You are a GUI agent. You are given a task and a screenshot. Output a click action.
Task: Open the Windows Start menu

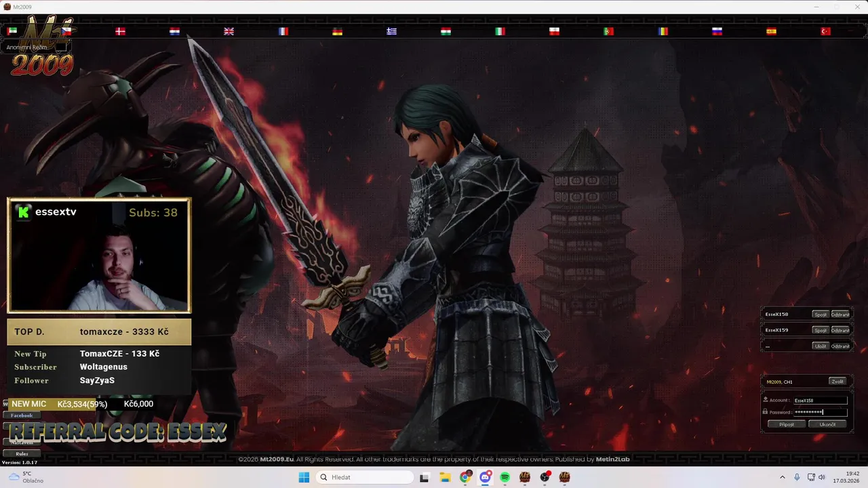click(304, 477)
